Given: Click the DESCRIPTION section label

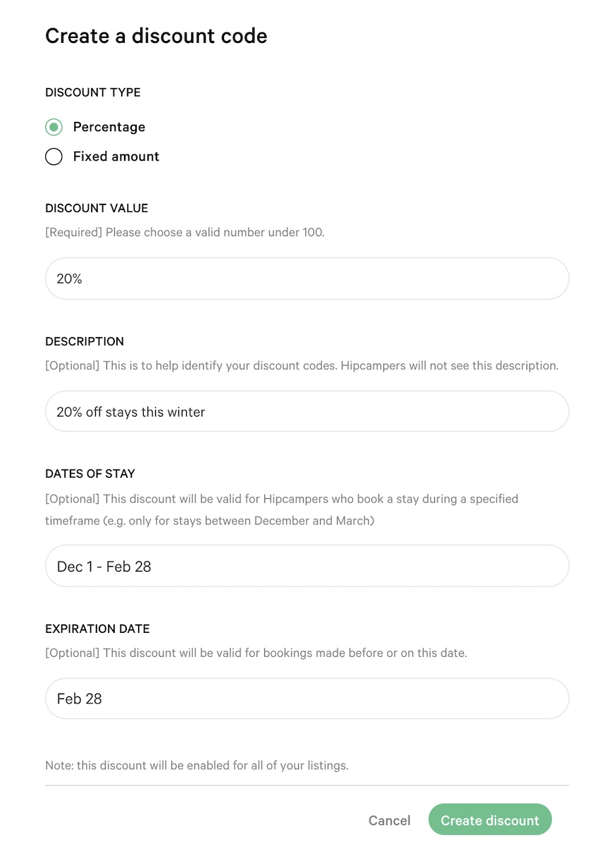Looking at the screenshot, I should pyautogui.click(x=85, y=341).
